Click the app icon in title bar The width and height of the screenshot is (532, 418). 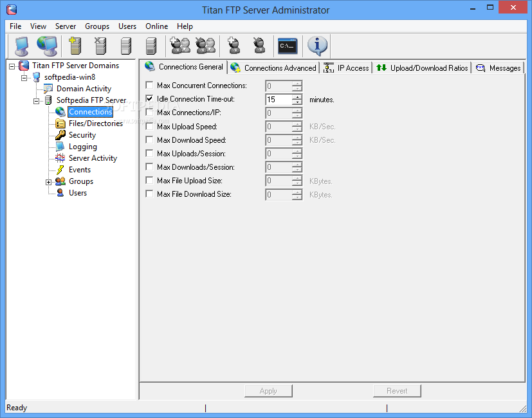(x=12, y=10)
